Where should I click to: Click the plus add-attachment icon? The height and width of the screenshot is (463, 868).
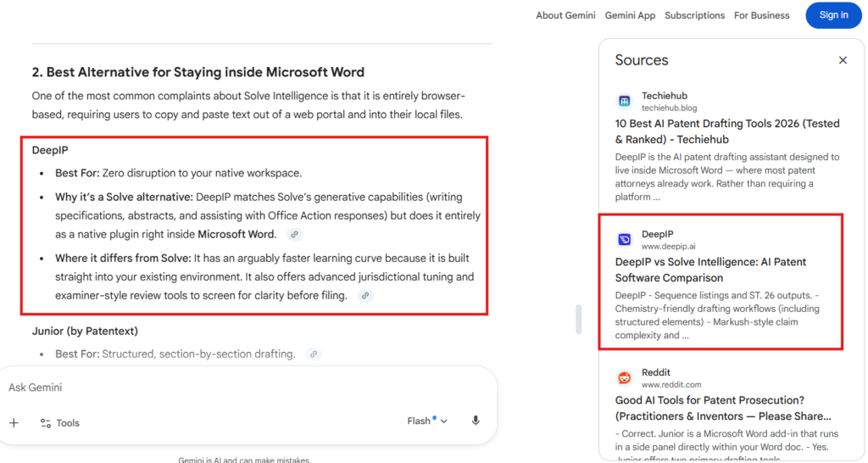point(14,423)
